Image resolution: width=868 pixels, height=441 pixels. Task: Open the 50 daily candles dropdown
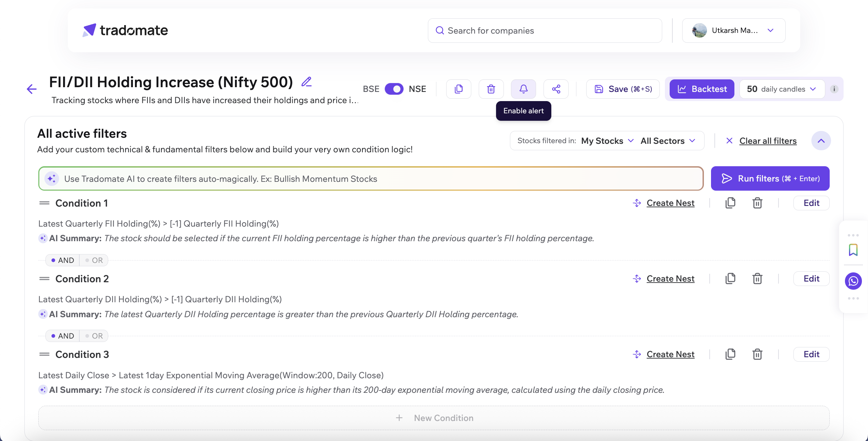781,89
